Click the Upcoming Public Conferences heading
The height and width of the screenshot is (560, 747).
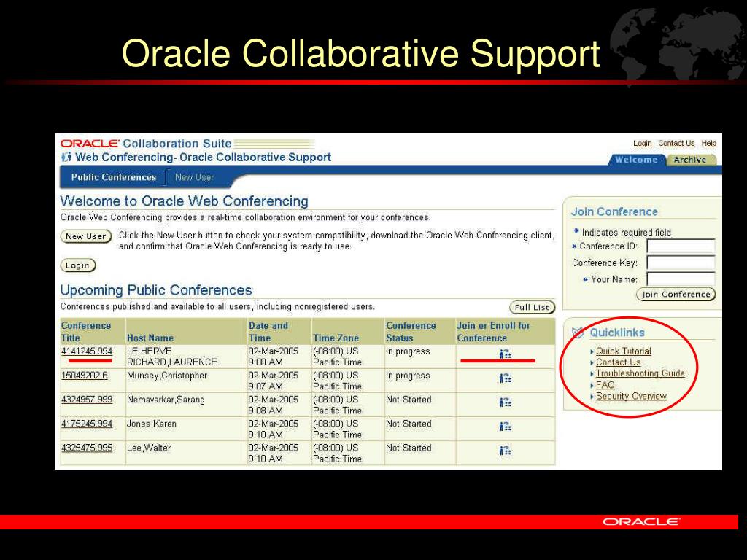point(156,290)
